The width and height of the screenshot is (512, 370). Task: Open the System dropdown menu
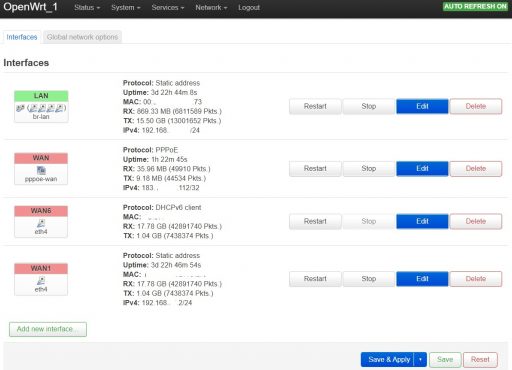(126, 7)
